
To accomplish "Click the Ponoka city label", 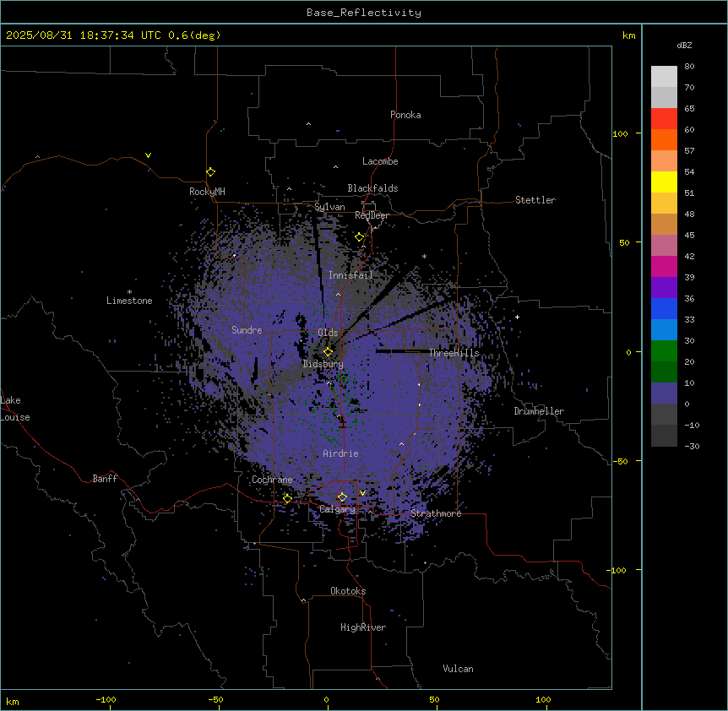I will 405,115.
